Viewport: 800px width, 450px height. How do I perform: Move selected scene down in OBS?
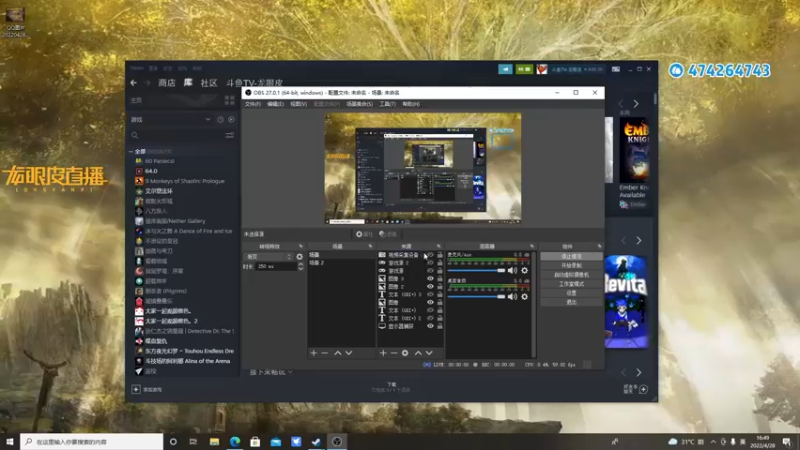tap(348, 353)
